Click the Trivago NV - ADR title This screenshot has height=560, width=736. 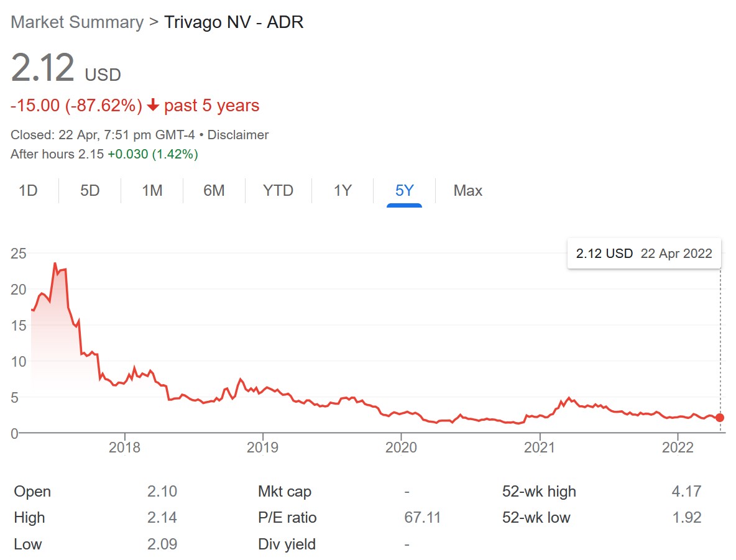tap(234, 22)
